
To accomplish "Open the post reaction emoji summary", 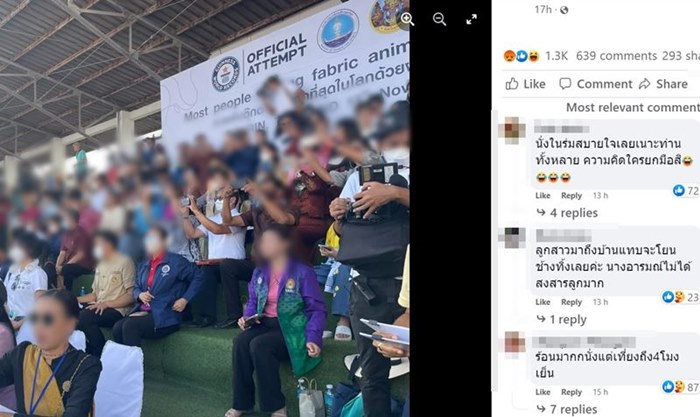I will (x=521, y=56).
